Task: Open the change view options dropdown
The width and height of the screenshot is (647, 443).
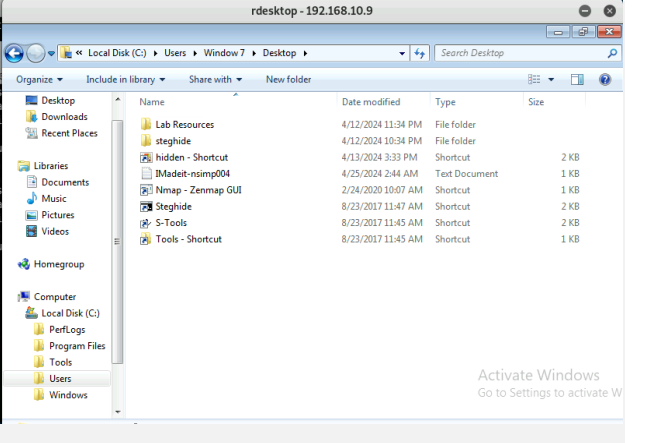Action: [552, 79]
